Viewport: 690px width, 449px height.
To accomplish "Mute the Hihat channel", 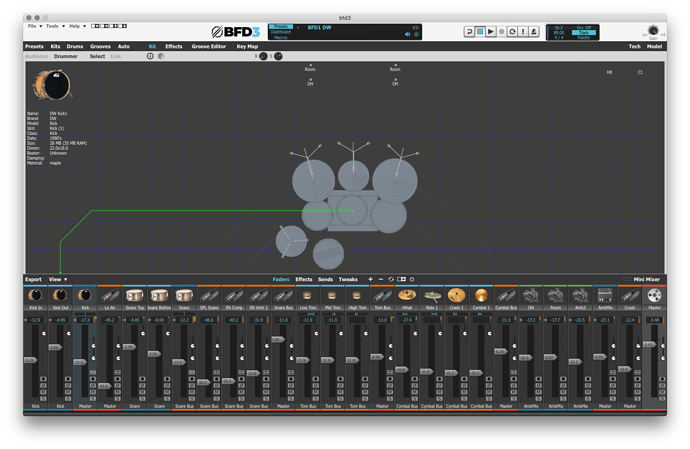I will pyautogui.click(x=415, y=392).
